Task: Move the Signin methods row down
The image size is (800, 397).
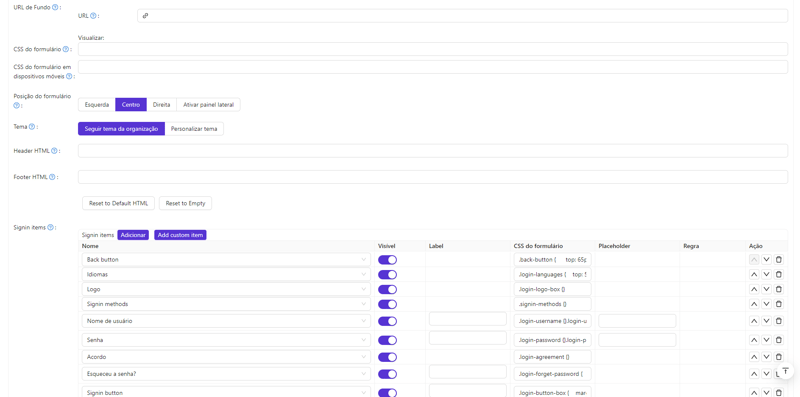Action: [766, 304]
